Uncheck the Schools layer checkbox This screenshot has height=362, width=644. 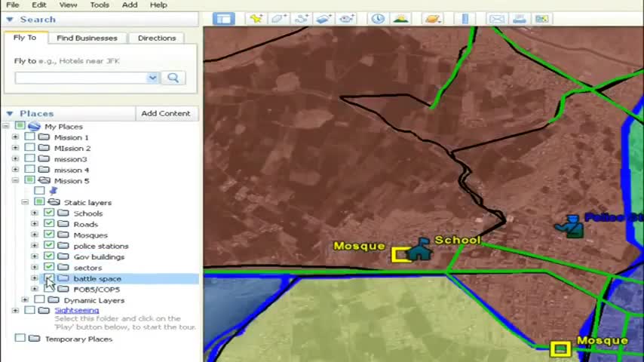click(x=49, y=213)
